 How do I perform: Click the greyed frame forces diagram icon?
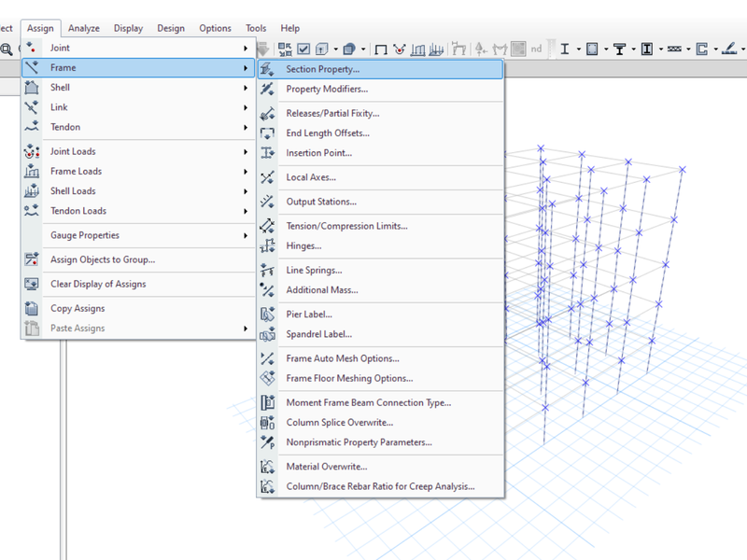click(x=500, y=49)
